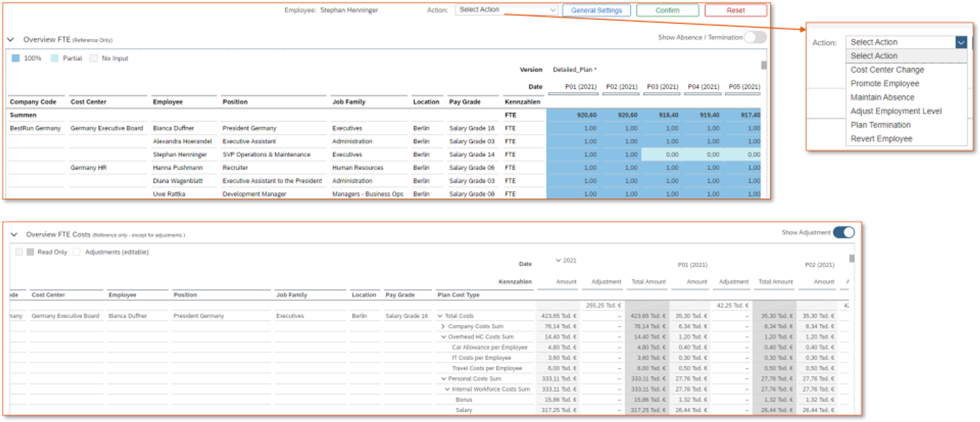Collapse the Total Costs row
The width and height of the screenshot is (980, 422).
tap(440, 316)
